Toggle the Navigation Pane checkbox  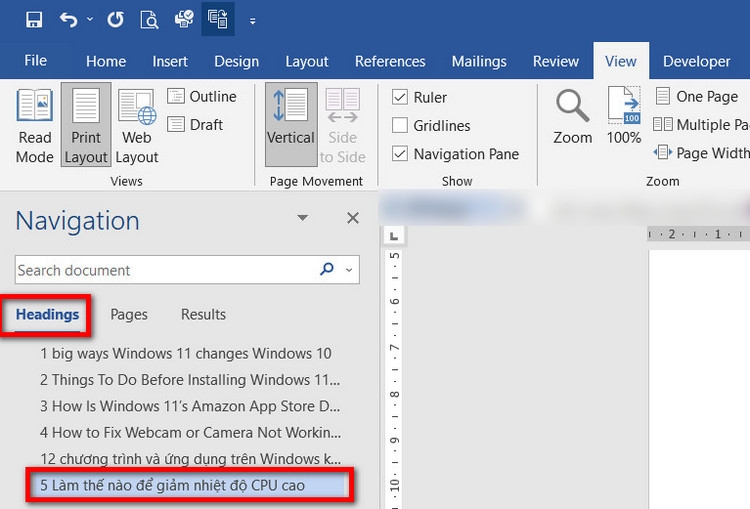pyautogui.click(x=400, y=154)
